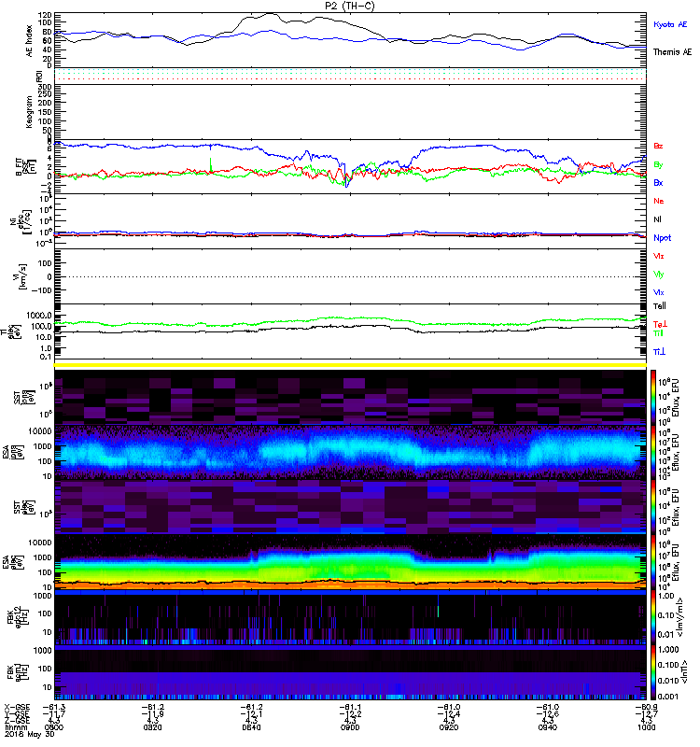Select the red Viz legend label
The image size is (700, 747).
658,256
